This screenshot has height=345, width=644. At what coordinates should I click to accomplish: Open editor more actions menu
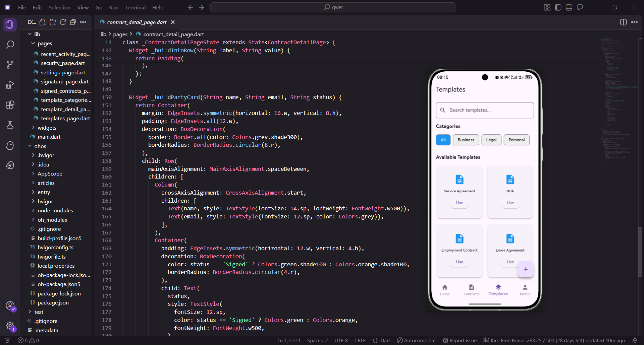(634, 22)
